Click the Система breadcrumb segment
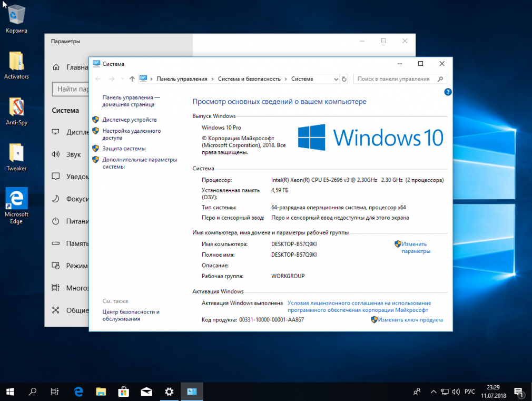Viewport: 532px width, 401px height. (x=302, y=79)
